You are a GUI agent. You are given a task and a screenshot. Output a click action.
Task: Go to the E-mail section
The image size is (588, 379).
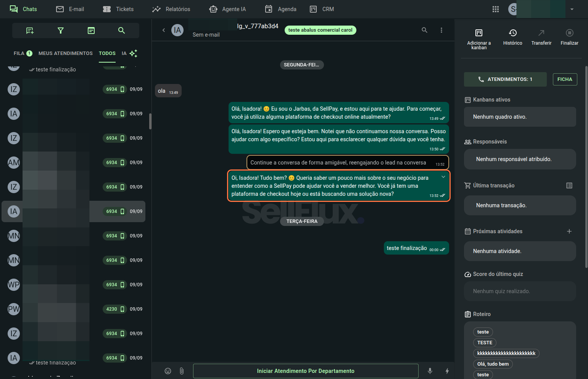[70, 9]
